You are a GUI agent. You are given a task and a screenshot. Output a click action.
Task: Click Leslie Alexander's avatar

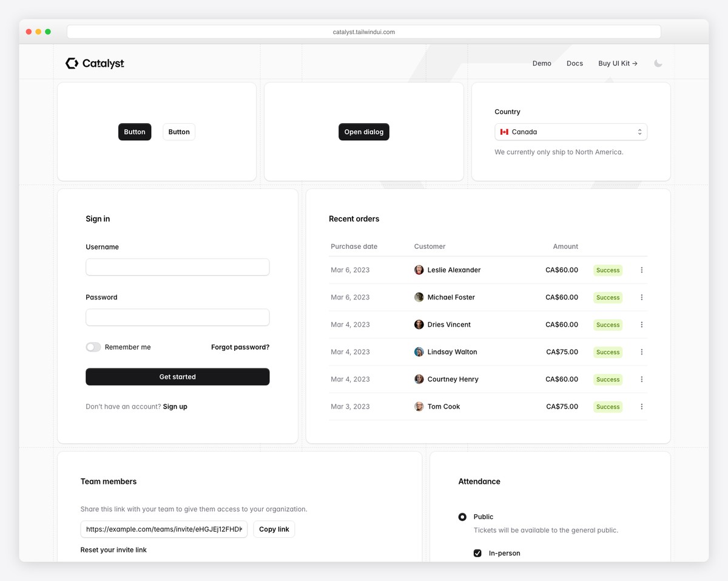pyautogui.click(x=419, y=270)
